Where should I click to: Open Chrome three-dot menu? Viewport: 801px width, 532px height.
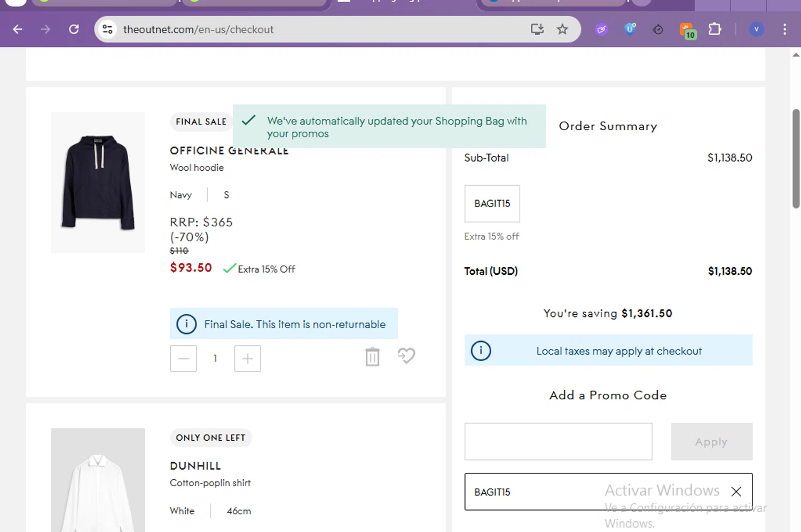click(x=784, y=29)
